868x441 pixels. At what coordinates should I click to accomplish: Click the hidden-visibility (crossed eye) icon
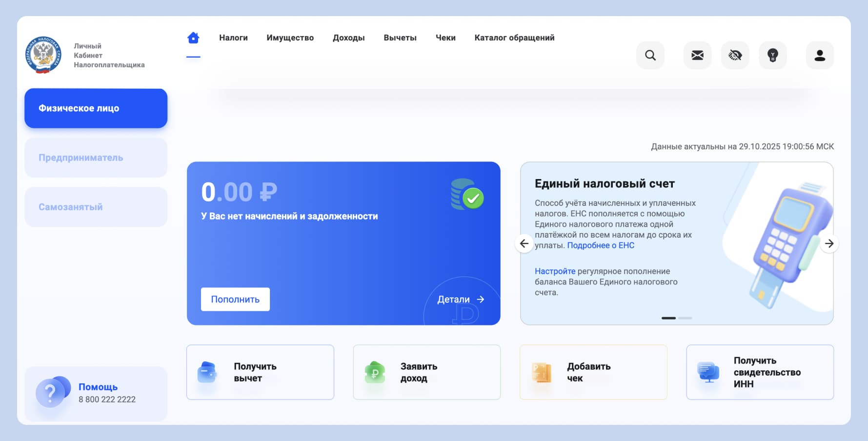pos(735,55)
